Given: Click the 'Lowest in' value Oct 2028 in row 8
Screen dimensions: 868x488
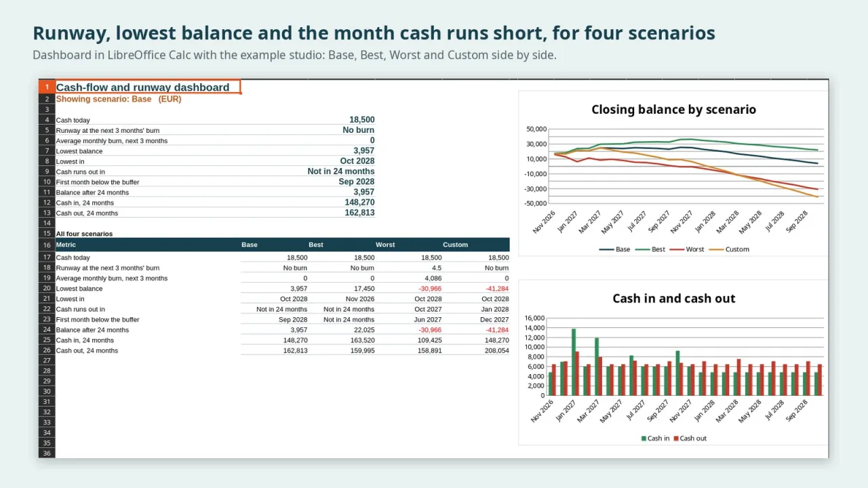Looking at the screenshot, I should (357, 161).
